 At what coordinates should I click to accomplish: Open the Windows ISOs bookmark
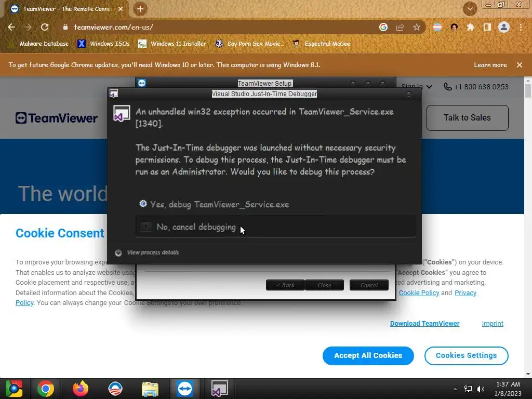coord(104,44)
